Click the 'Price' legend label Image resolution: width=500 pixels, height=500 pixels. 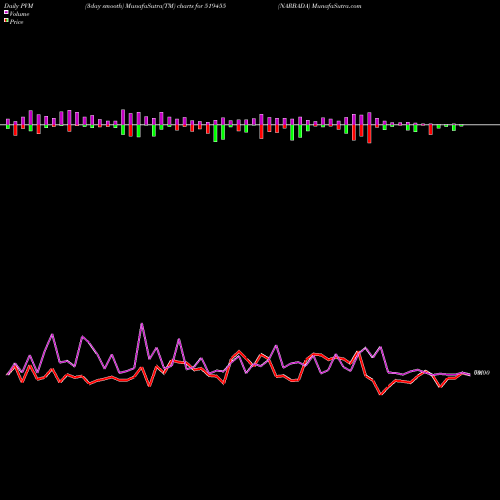click(16, 22)
